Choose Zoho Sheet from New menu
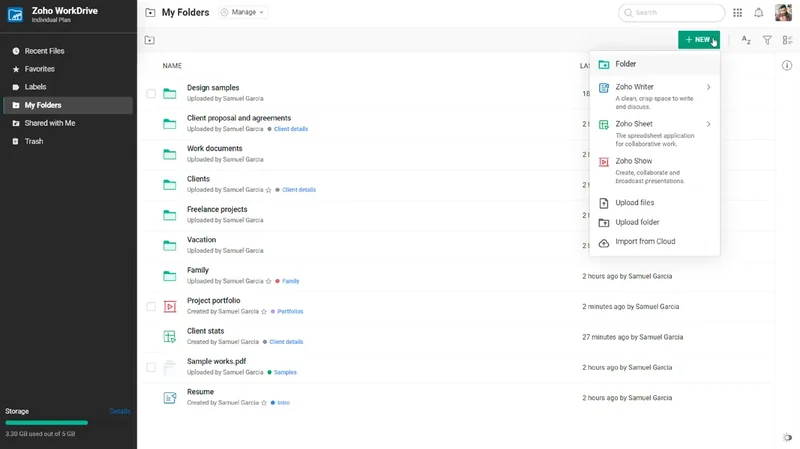 [x=655, y=133]
